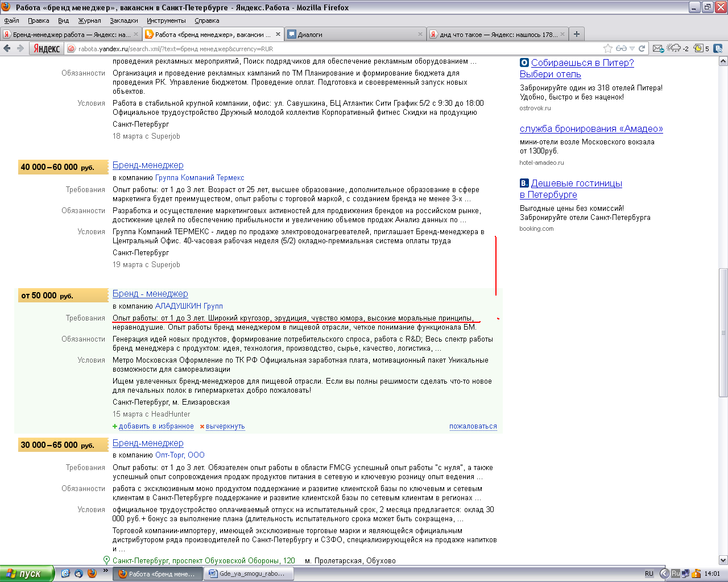Click the O icon beside Собираешься в Питер ad
The height and width of the screenshot is (582, 728).
click(x=524, y=63)
